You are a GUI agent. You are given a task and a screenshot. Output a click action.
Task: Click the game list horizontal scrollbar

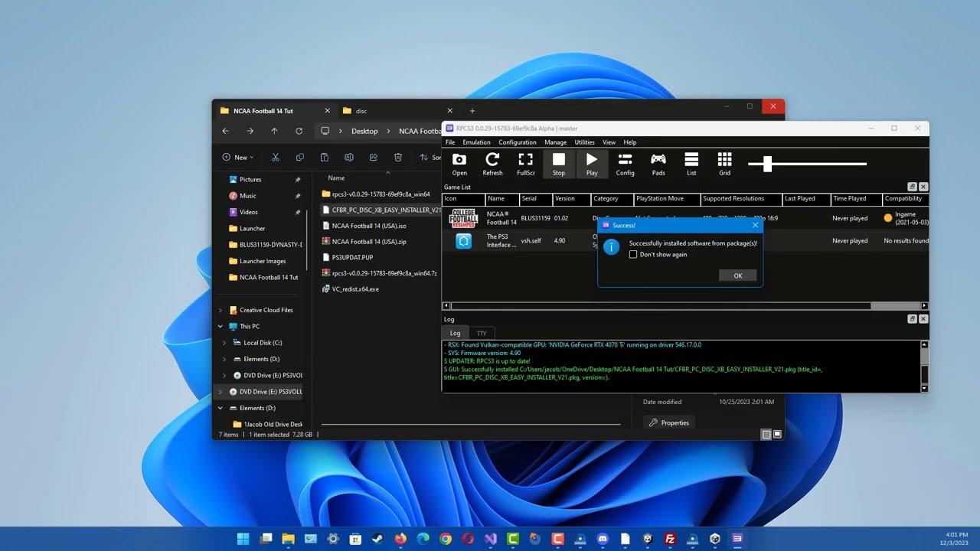click(660, 306)
